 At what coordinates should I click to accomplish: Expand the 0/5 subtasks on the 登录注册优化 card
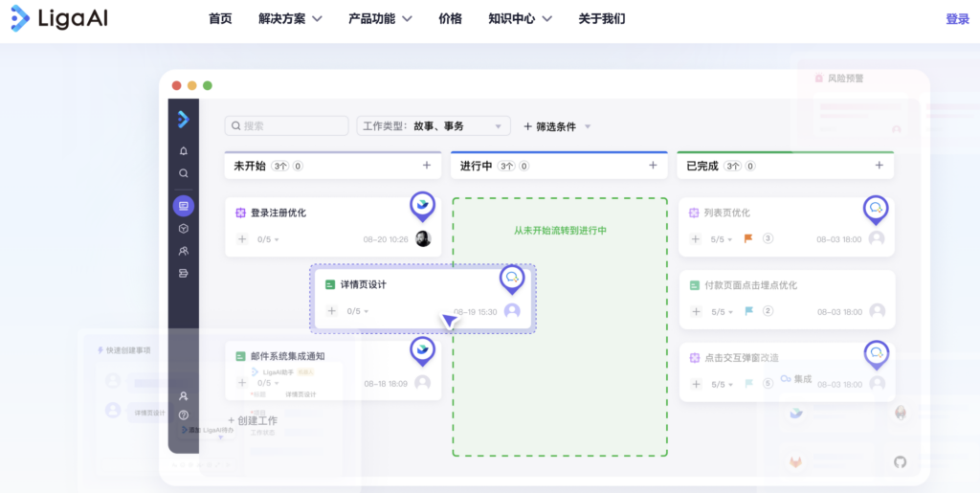[268, 239]
